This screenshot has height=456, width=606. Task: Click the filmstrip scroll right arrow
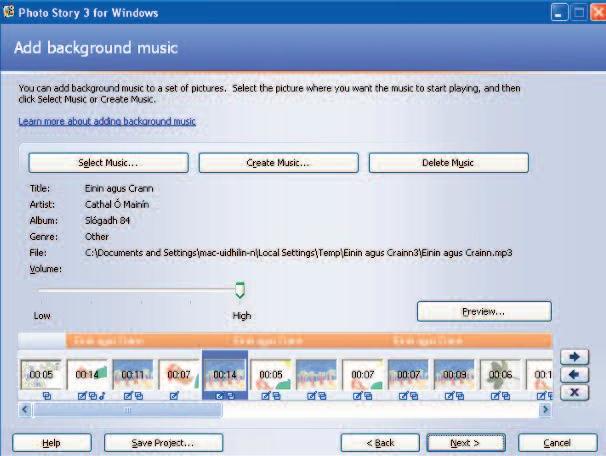pos(545,409)
